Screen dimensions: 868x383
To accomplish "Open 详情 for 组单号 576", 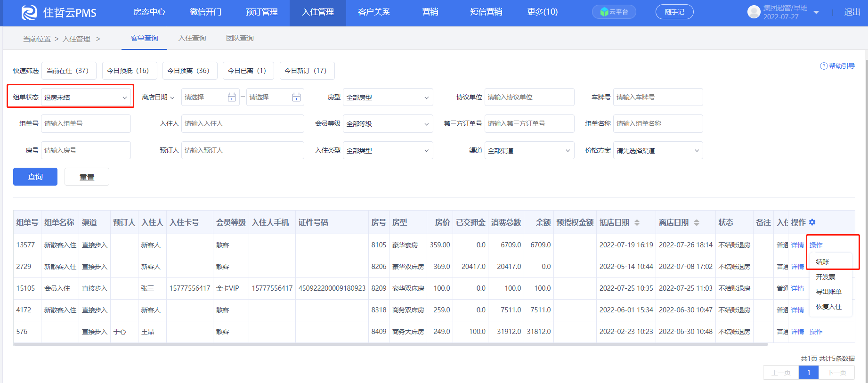I will coord(797,332).
